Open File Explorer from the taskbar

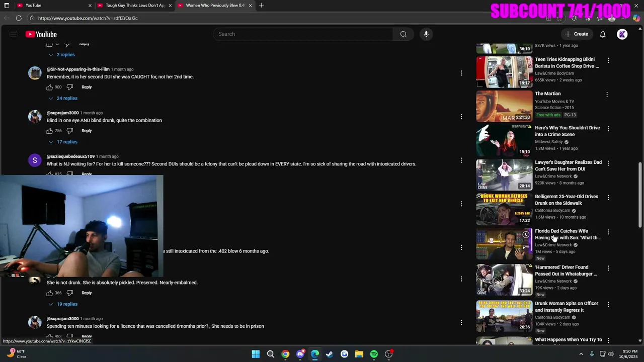(x=359, y=354)
